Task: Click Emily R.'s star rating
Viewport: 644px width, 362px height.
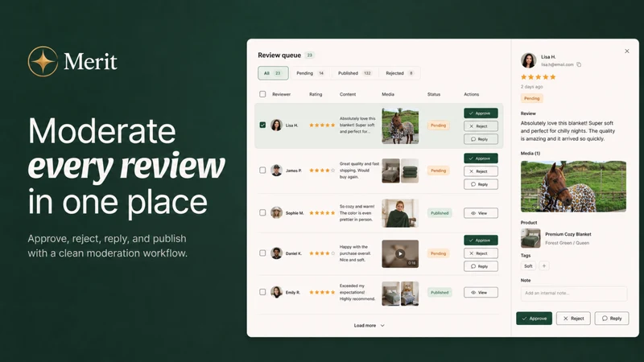Action: coord(322,292)
